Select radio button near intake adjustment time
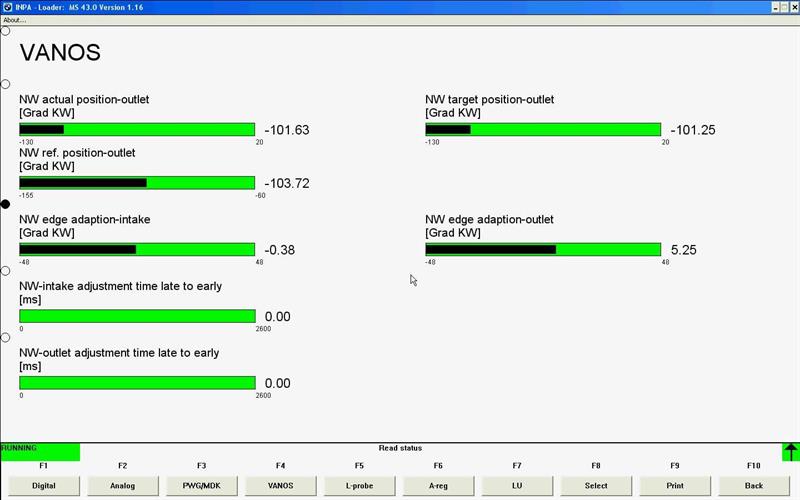The height and width of the screenshot is (500, 800). point(5,271)
